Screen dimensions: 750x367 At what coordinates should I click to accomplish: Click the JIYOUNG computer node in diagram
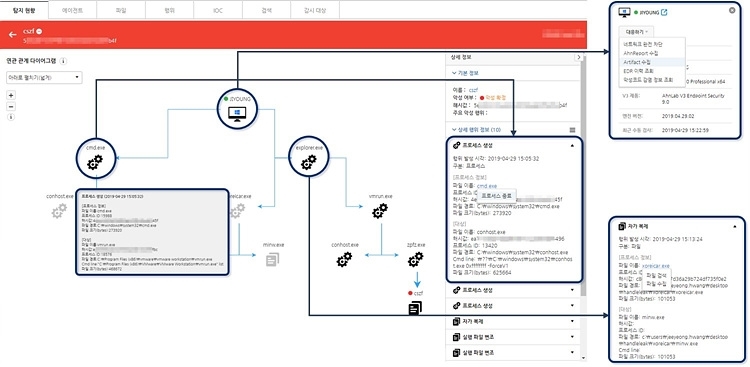pos(238,109)
